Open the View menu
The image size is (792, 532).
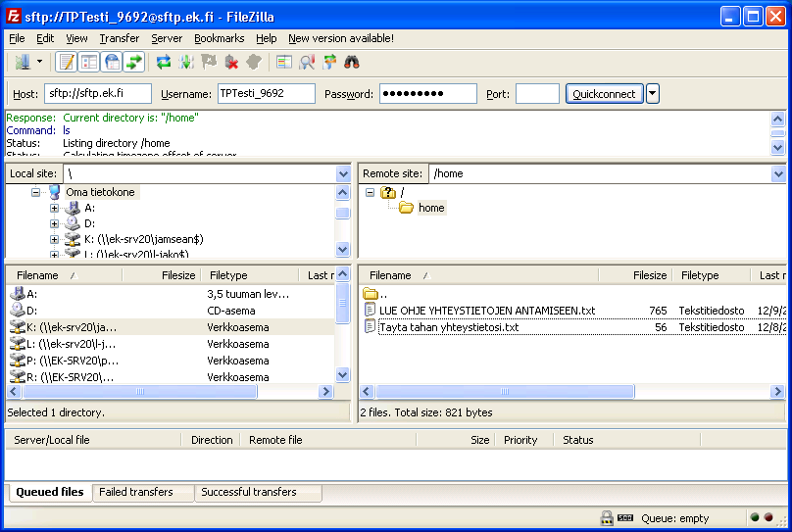[x=76, y=38]
